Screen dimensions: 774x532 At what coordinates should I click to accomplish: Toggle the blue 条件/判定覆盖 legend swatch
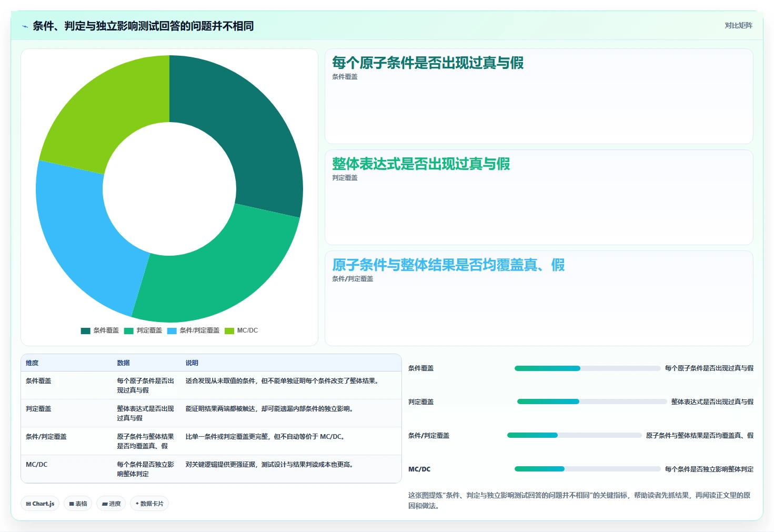[172, 331]
